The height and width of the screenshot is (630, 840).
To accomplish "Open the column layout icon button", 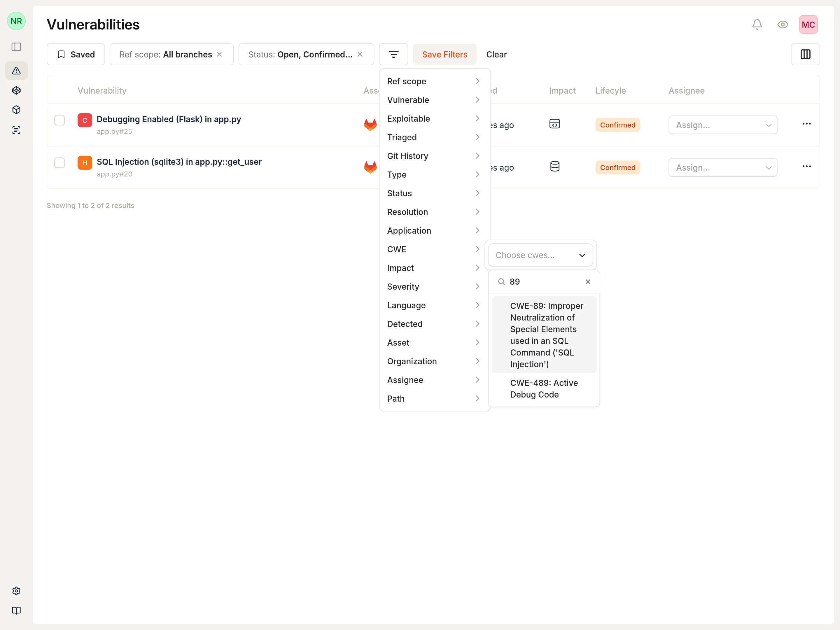I will point(805,54).
